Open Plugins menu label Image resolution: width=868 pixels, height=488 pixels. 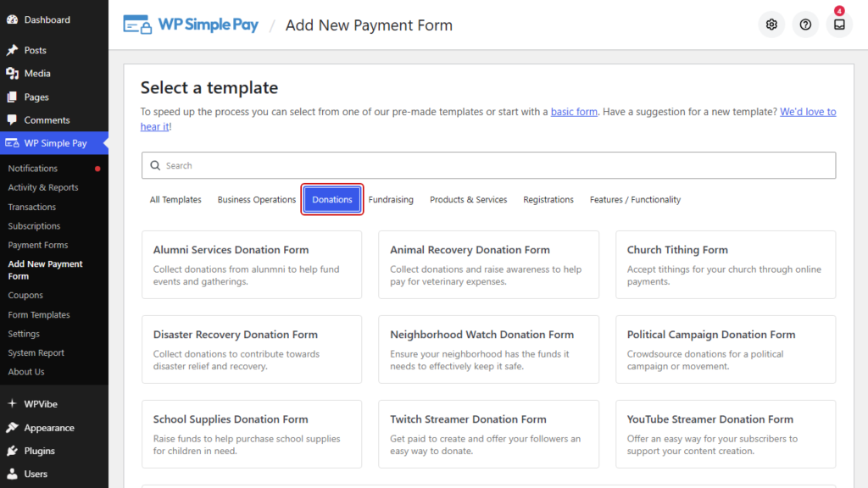[x=39, y=451]
